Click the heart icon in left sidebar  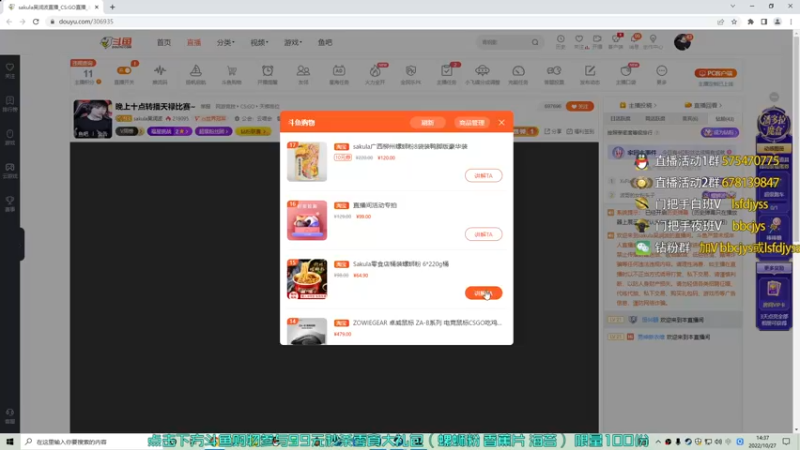[10, 67]
